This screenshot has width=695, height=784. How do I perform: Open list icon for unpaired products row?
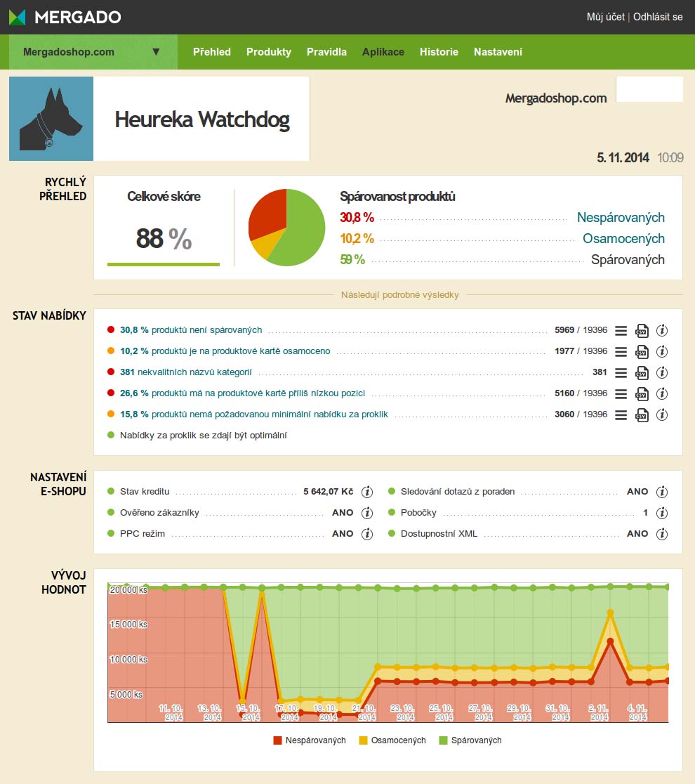point(621,330)
